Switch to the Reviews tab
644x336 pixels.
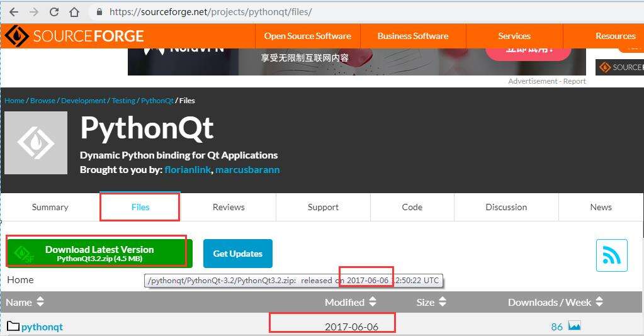[x=229, y=207]
